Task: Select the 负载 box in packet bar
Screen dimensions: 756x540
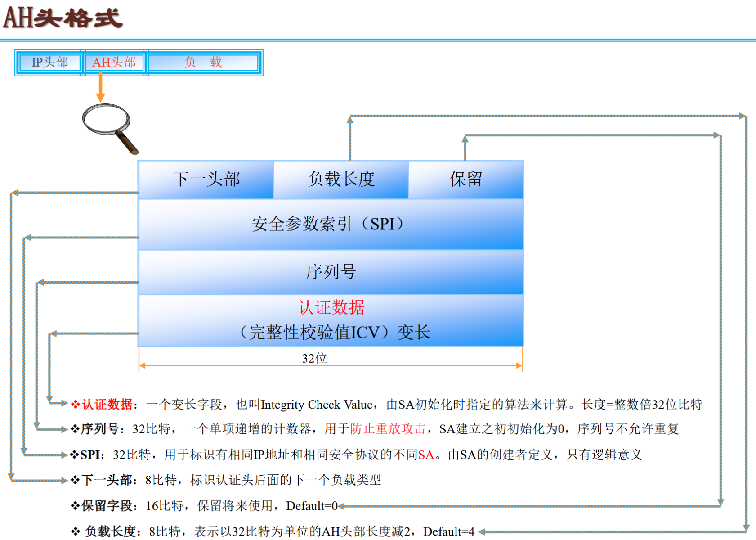Action: point(203,63)
